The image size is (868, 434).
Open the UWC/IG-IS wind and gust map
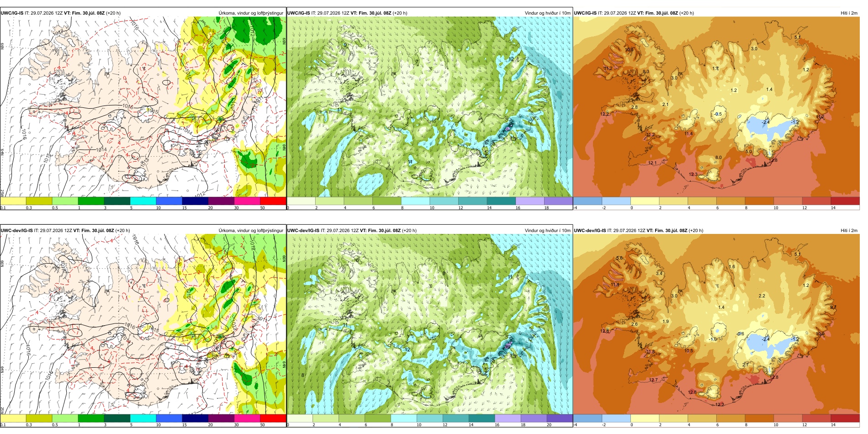(x=429, y=107)
